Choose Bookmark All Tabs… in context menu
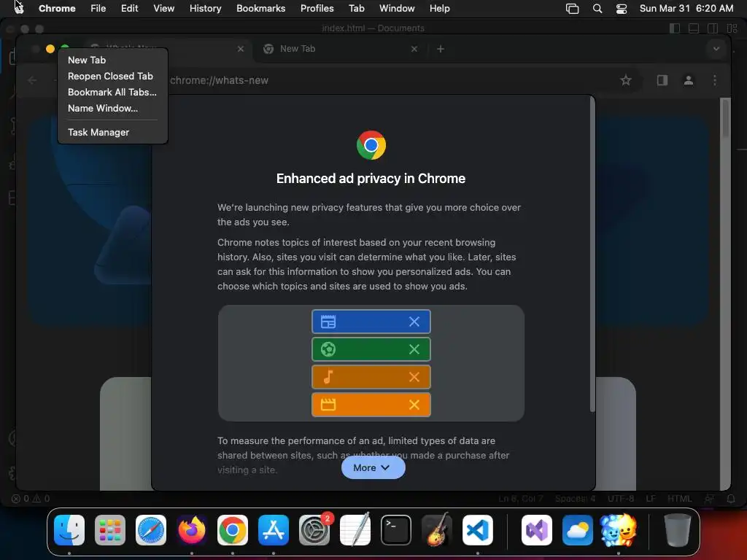This screenshot has width=747, height=560. click(113, 93)
